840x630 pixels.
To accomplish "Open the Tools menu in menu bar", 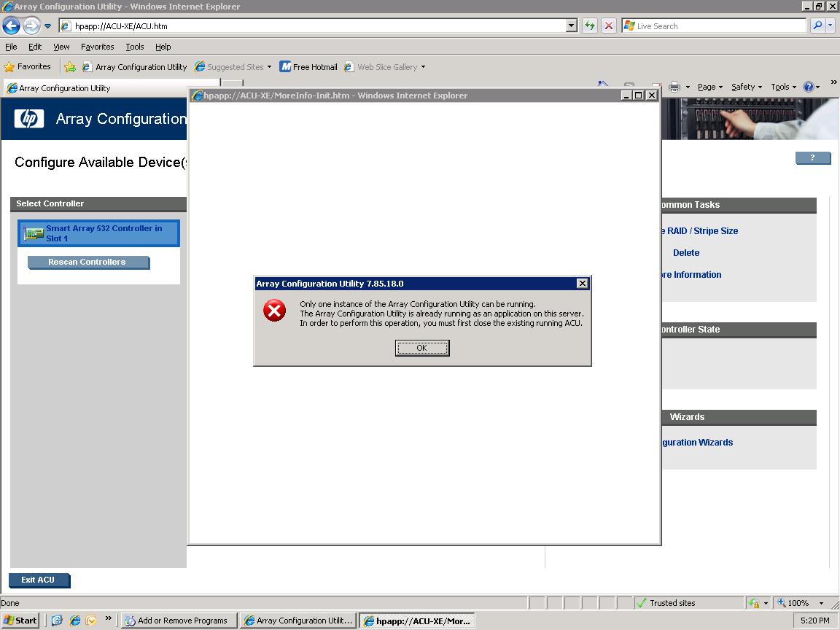I will coord(134,47).
